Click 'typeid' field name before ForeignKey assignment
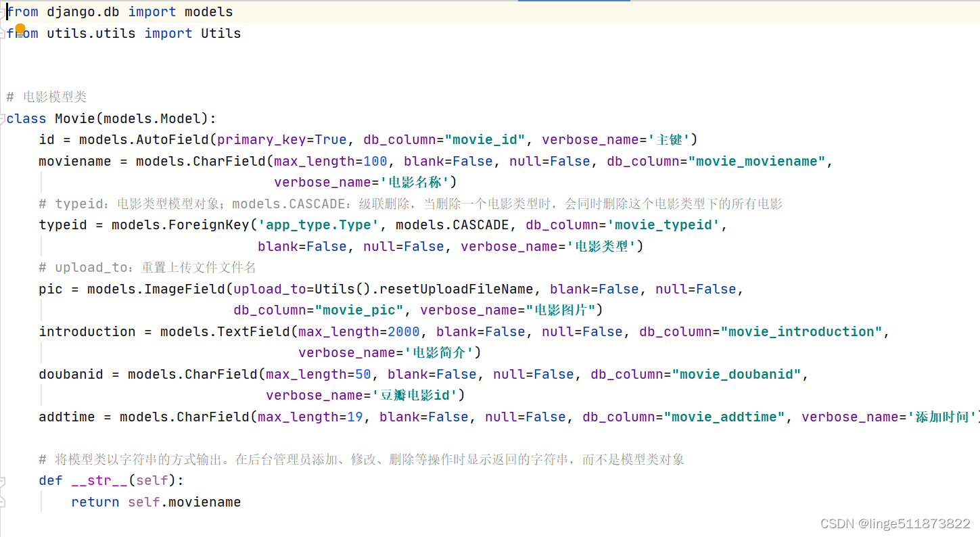The width and height of the screenshot is (980, 537). click(x=63, y=225)
